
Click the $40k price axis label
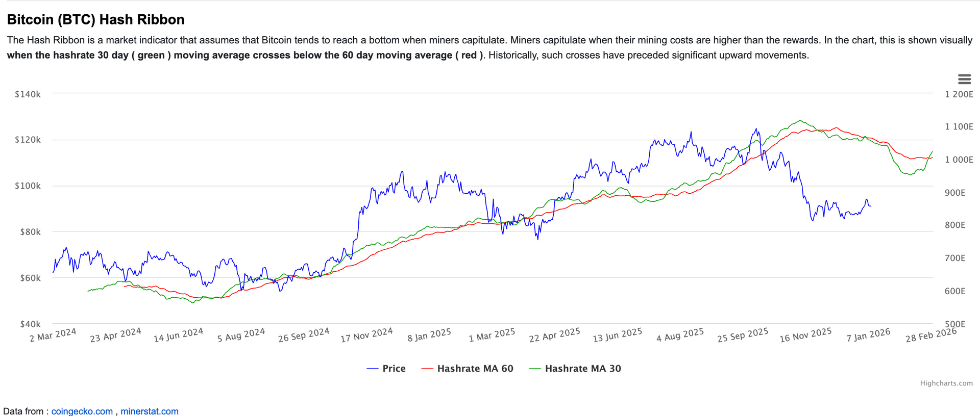click(x=30, y=324)
